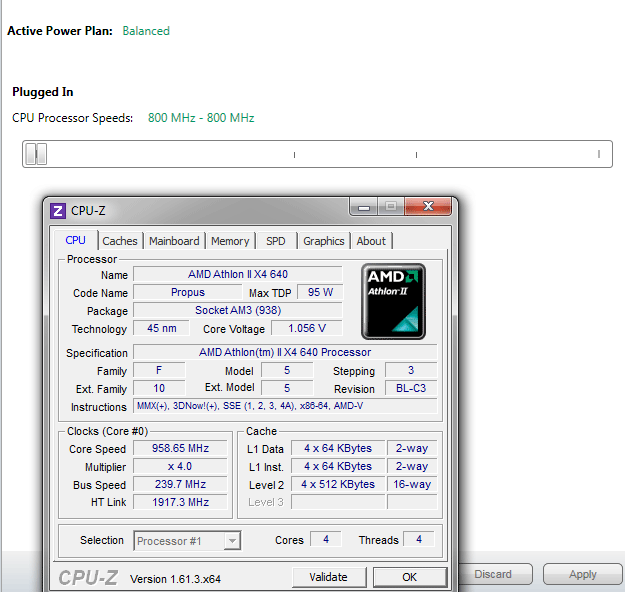Close the CPU-Z window

pos(428,207)
